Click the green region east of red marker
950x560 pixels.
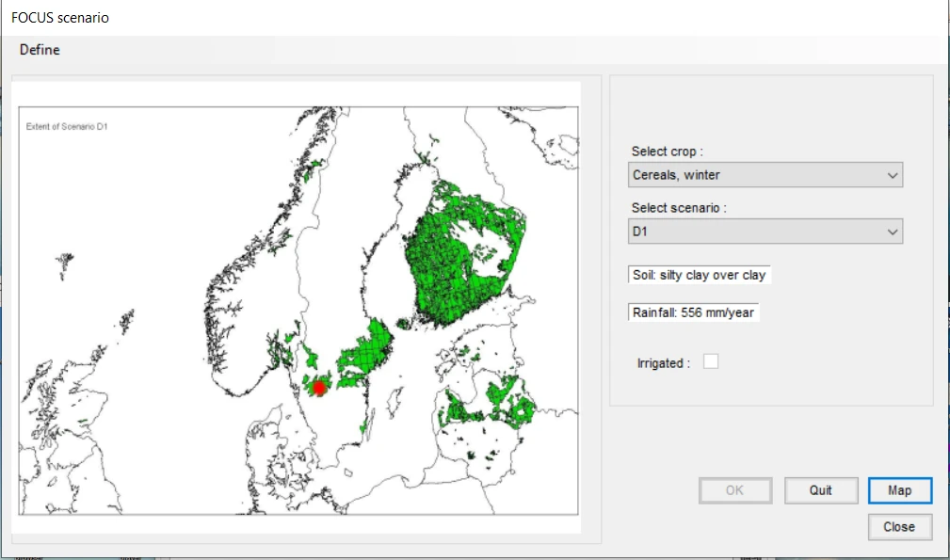(362, 356)
